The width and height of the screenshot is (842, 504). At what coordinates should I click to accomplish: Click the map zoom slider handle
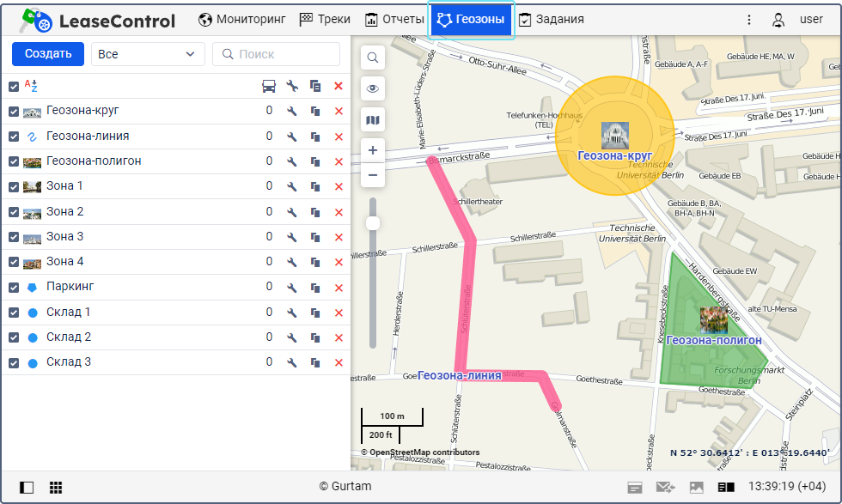coord(373,223)
